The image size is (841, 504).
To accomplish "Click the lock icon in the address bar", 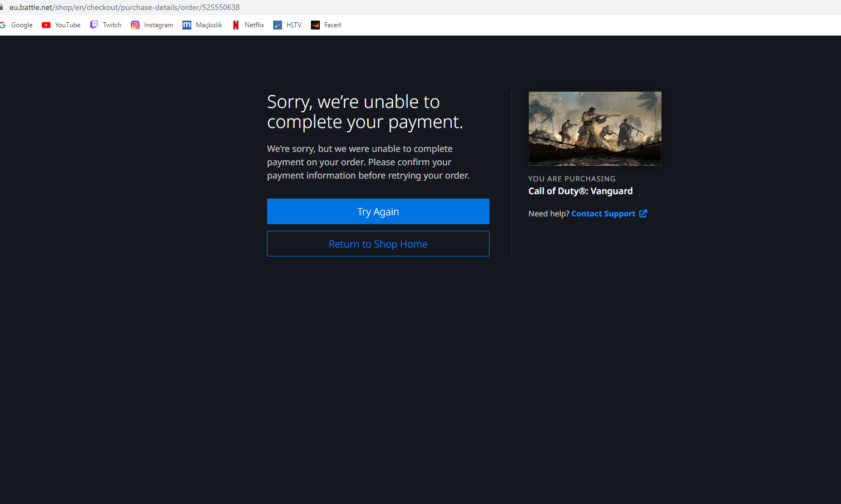I will [2, 7].
